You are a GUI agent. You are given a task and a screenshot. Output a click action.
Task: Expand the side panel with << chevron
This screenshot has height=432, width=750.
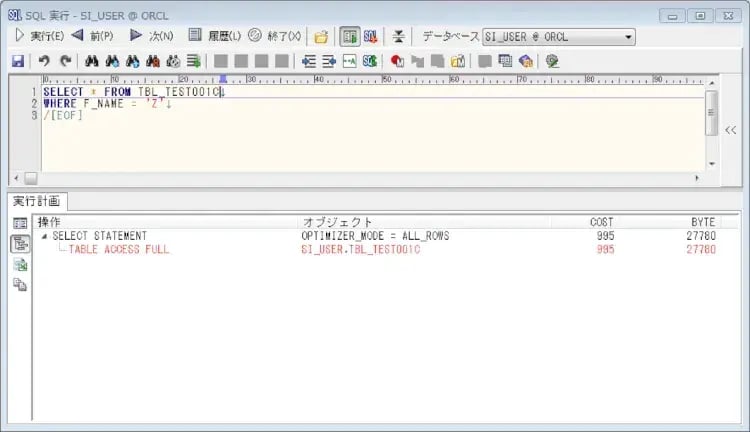(730, 129)
